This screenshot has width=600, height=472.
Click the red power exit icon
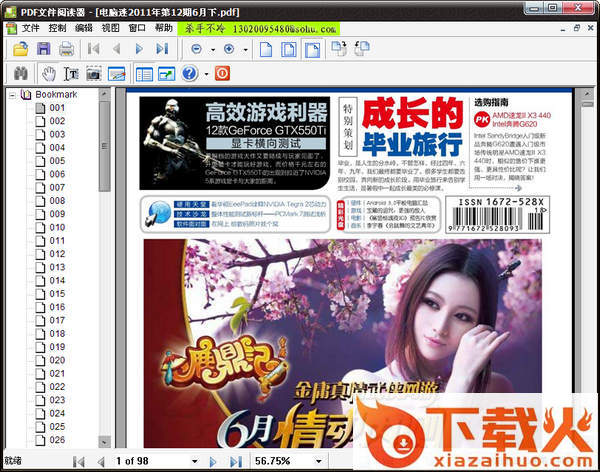point(222,74)
